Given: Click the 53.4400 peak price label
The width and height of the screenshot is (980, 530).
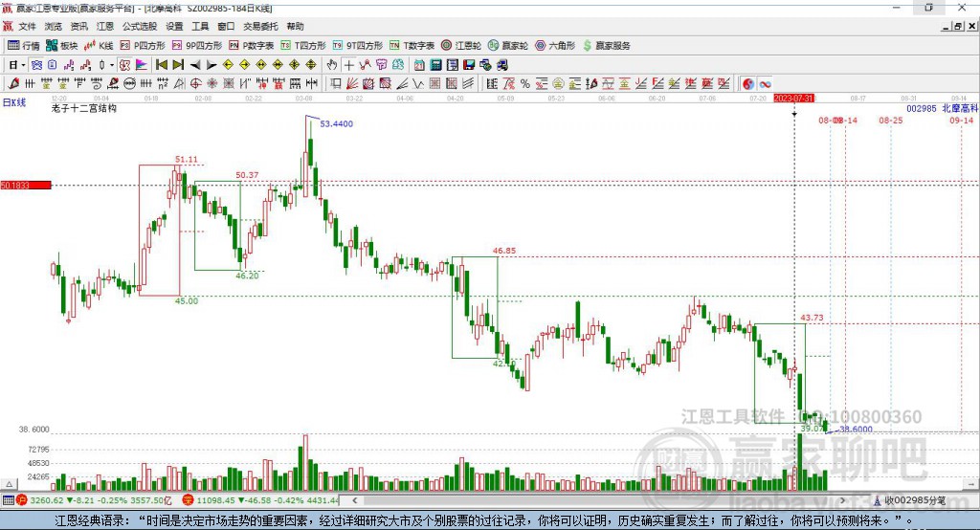Looking at the screenshot, I should [336, 123].
